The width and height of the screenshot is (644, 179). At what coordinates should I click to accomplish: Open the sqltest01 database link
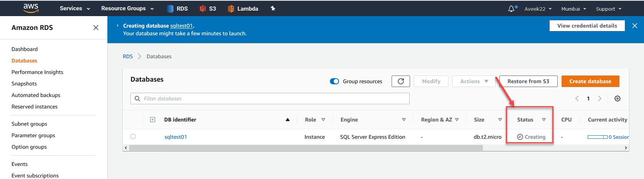coord(176,137)
